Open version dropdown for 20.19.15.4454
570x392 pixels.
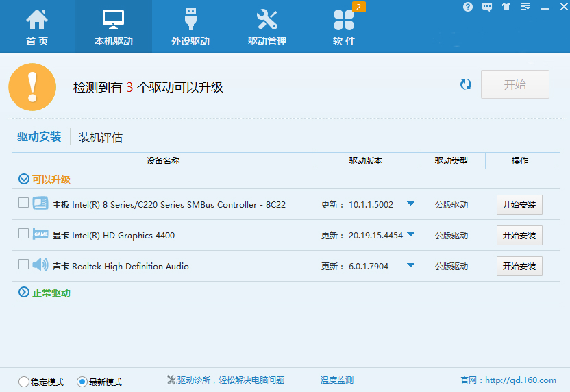pos(410,234)
